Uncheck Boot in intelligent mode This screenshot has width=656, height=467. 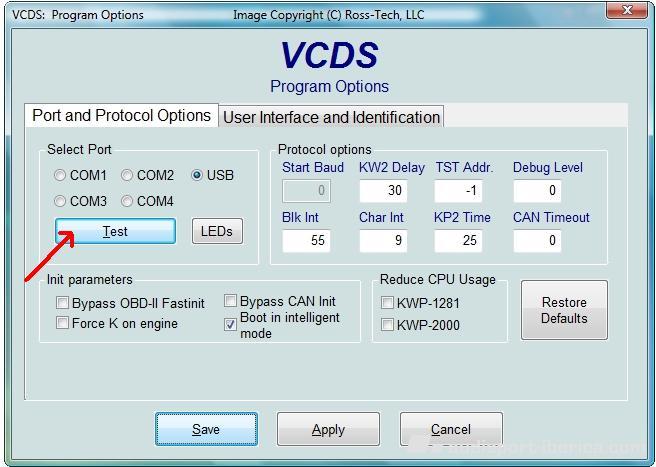[x=231, y=324]
